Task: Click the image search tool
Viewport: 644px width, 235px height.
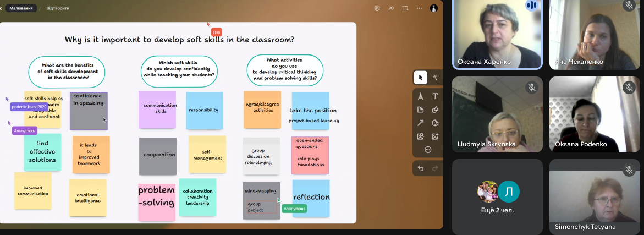Action: pyautogui.click(x=421, y=136)
